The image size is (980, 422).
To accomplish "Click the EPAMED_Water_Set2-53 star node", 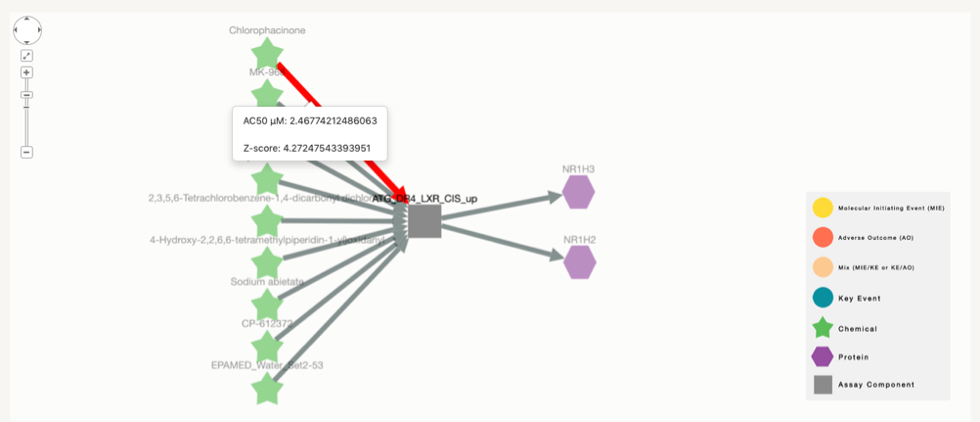I will [x=267, y=389].
